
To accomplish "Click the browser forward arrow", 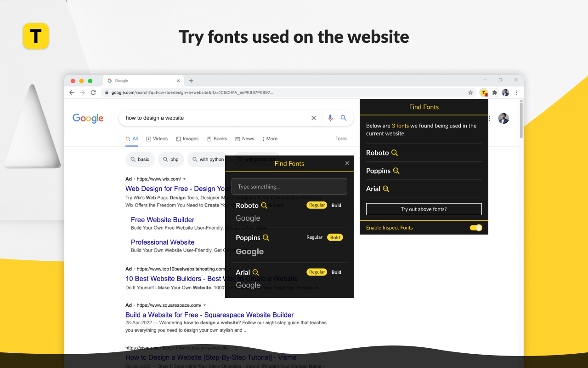I will click(83, 92).
